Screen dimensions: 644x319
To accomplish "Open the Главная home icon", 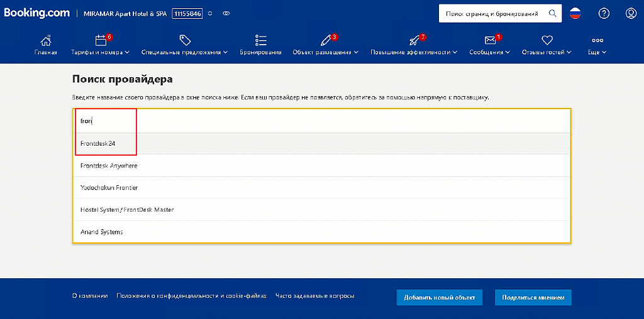I will (45, 40).
